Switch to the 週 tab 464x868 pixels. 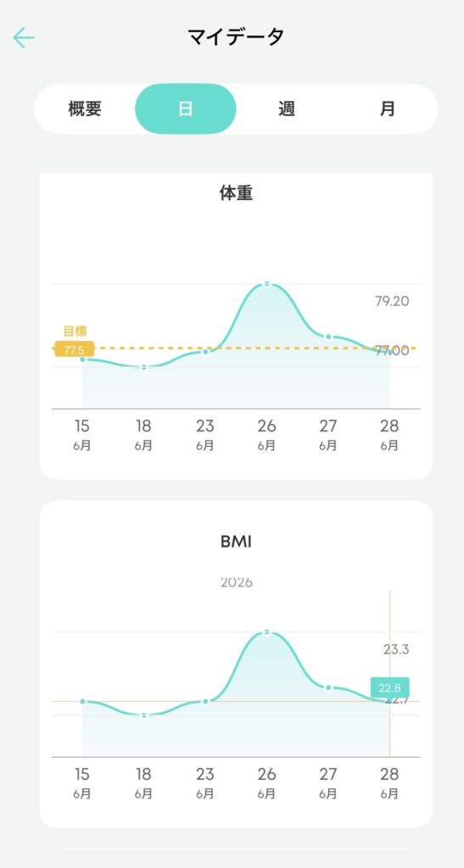pyautogui.click(x=286, y=108)
